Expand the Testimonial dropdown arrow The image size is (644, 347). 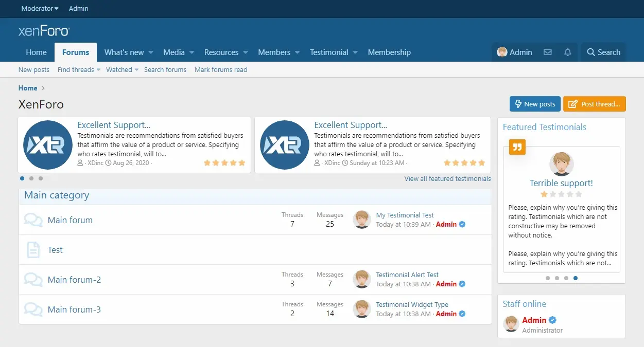tap(355, 52)
